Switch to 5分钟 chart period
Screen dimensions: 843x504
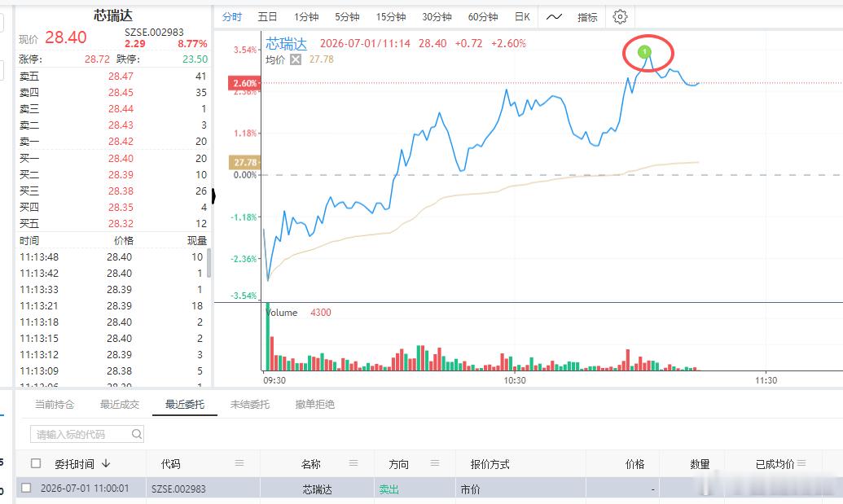click(x=347, y=17)
